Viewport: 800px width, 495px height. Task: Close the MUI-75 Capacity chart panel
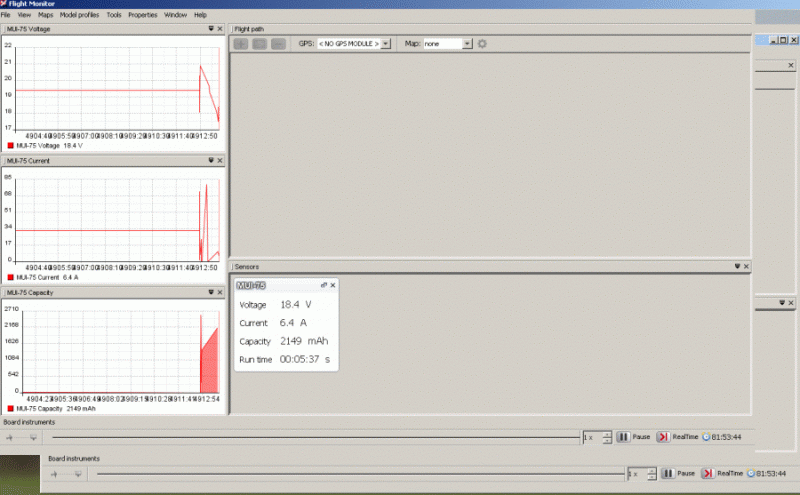click(x=220, y=292)
